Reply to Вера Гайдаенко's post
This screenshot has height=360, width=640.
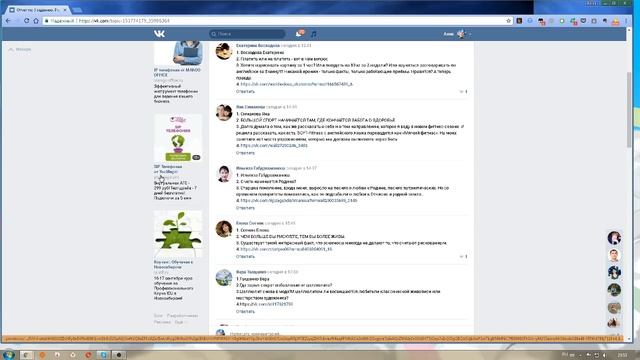[x=245, y=311]
